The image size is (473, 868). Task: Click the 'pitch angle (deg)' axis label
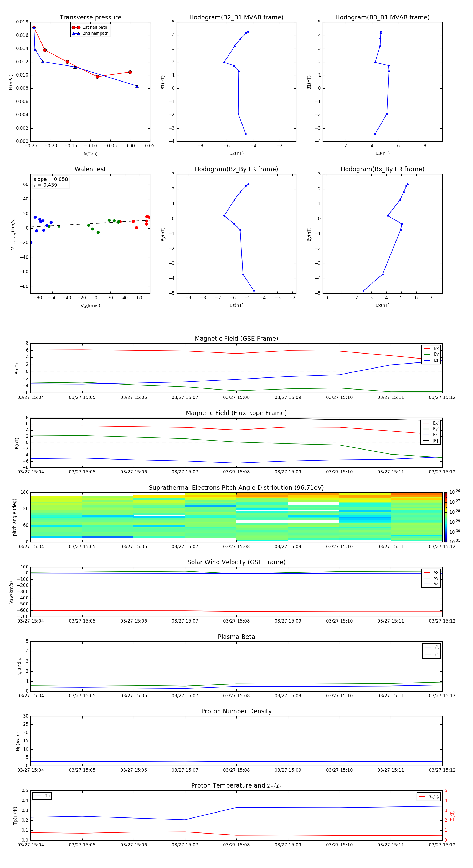click(14, 517)
